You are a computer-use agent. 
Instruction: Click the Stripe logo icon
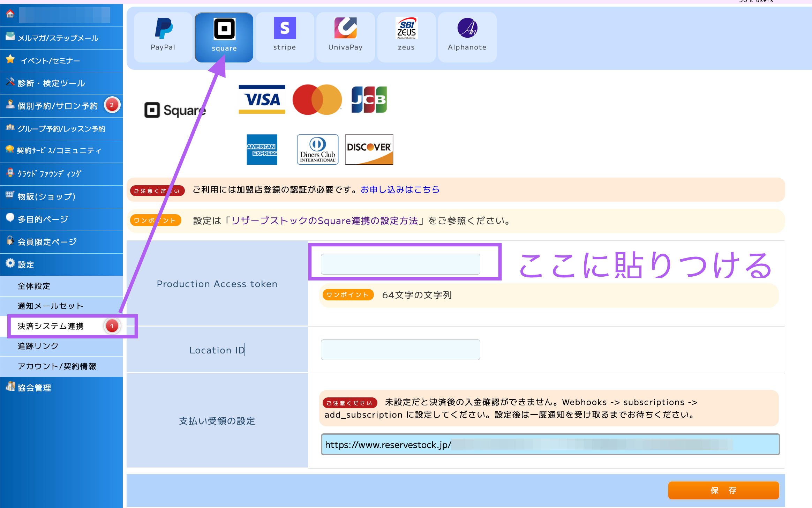(285, 28)
